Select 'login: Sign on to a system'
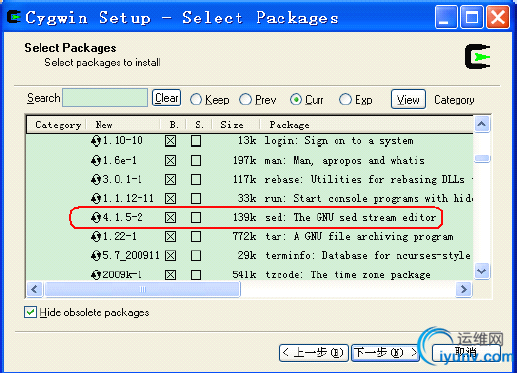520x373 pixels. coord(339,141)
